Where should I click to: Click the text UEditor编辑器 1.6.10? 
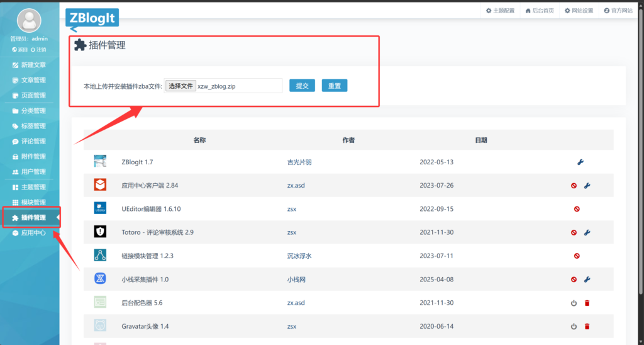151,209
